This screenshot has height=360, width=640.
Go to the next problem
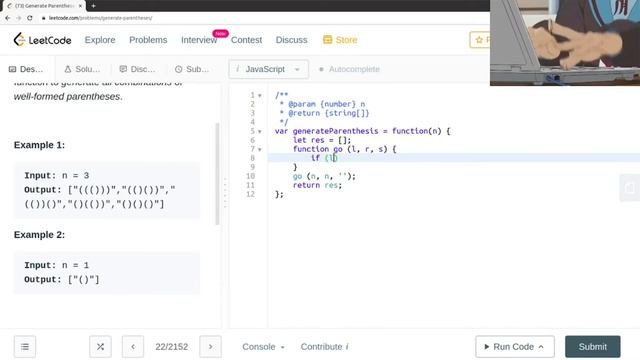tap(210, 347)
